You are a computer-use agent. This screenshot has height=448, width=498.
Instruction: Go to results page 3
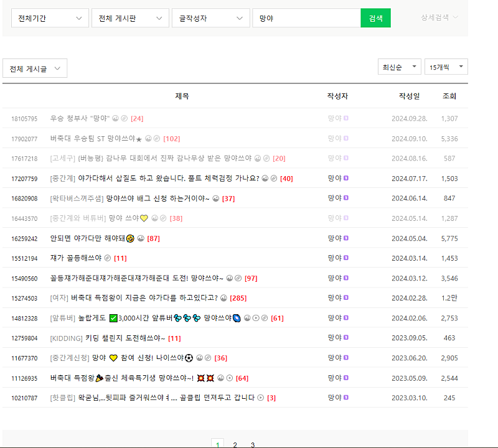[x=252, y=444]
